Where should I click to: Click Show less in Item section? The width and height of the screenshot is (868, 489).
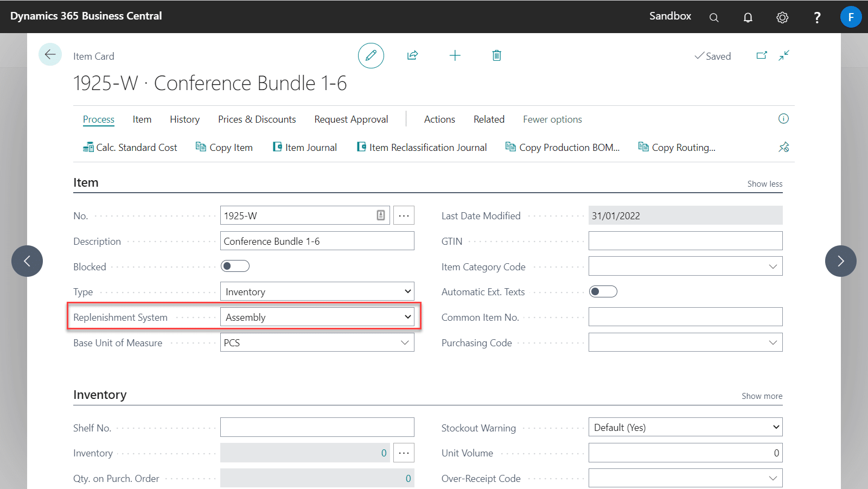click(765, 184)
